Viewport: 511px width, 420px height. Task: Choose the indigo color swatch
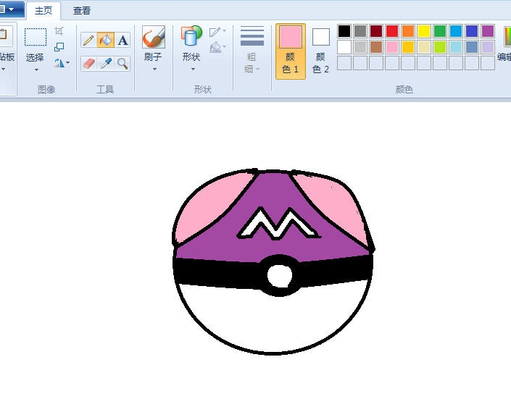click(x=472, y=31)
